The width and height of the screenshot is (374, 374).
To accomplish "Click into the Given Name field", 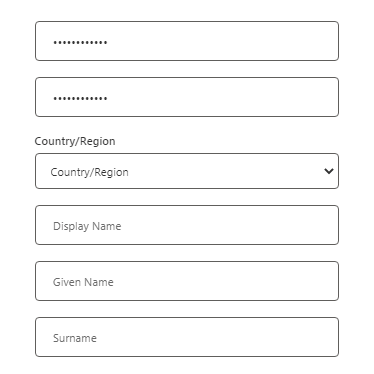I will (187, 281).
